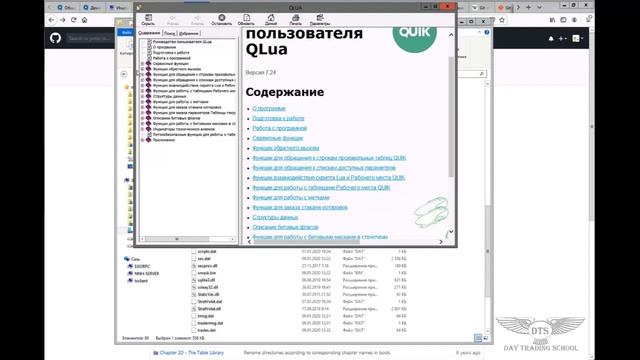The image size is (640, 360).
Task: Select О программе in the contents tree
Action: tap(164, 47)
